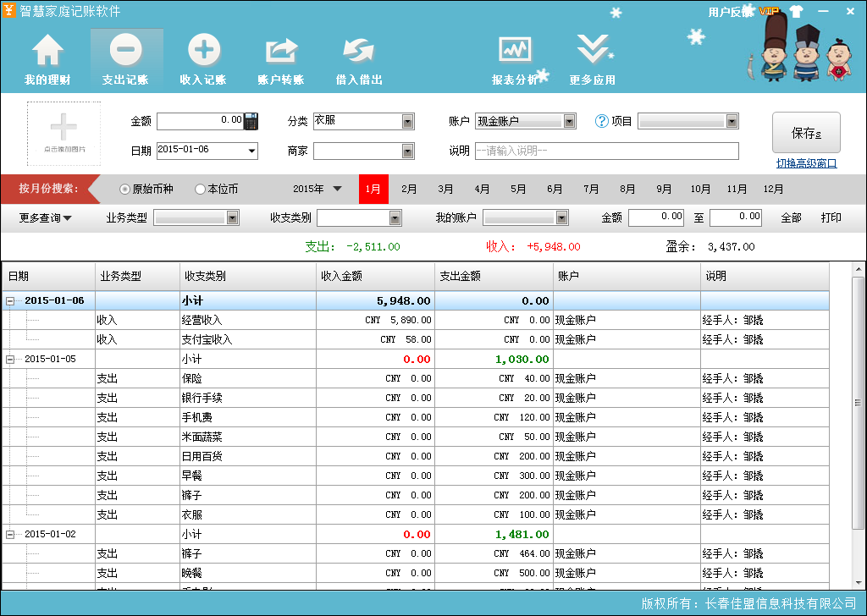Open 借入借出 icon
Screen dimensions: 867x616
[x=359, y=52]
